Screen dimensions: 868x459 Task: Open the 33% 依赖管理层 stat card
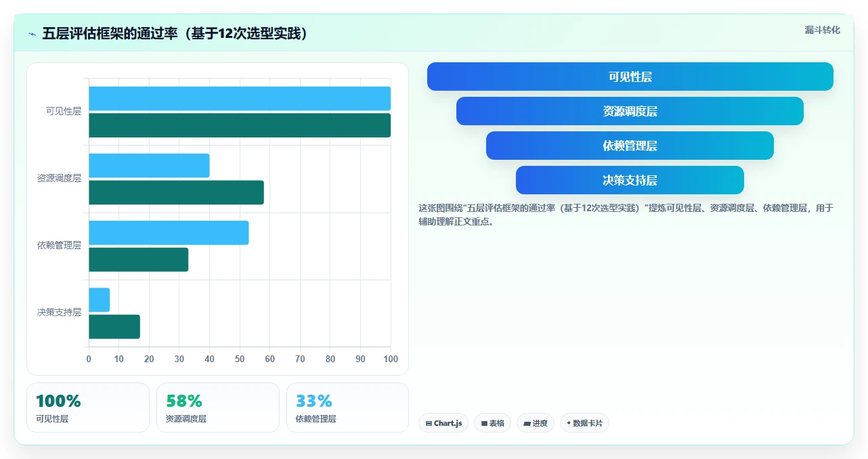[x=348, y=408]
